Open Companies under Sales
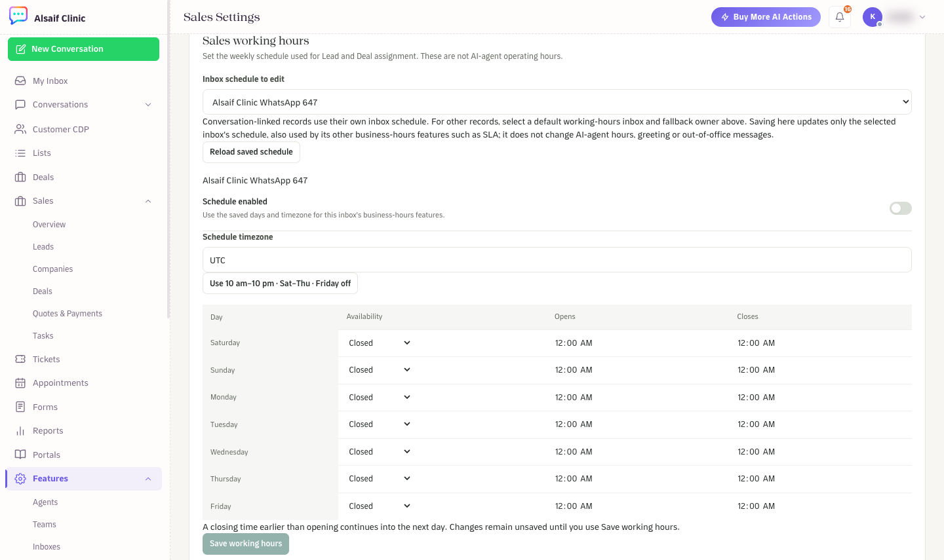 (x=52, y=269)
